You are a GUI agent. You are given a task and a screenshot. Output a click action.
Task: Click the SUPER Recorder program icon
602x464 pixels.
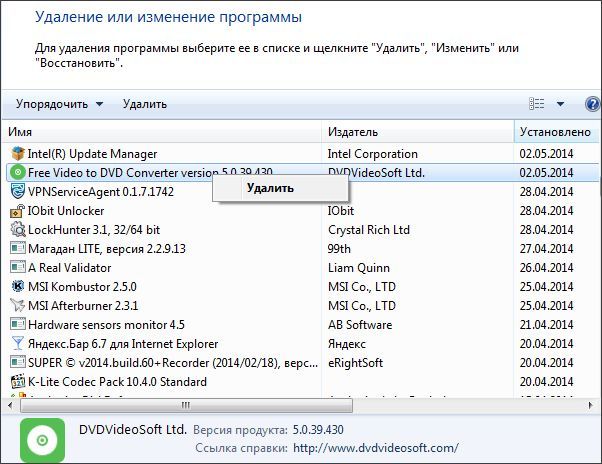click(x=18, y=362)
